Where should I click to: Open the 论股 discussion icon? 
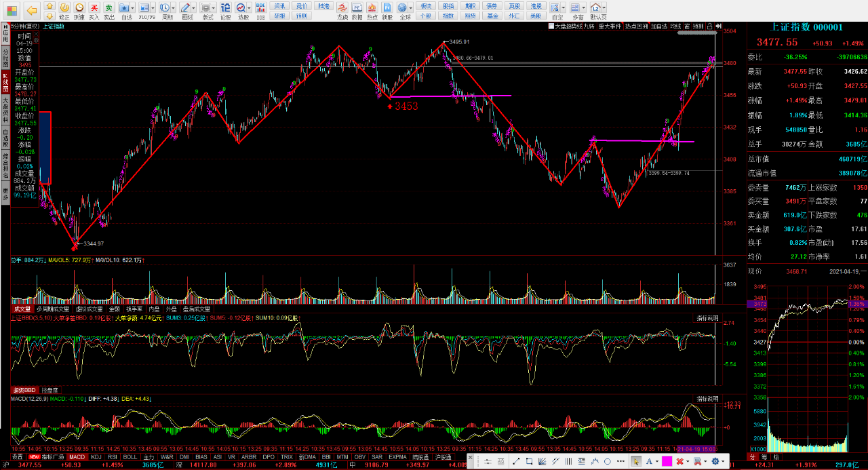[225, 8]
